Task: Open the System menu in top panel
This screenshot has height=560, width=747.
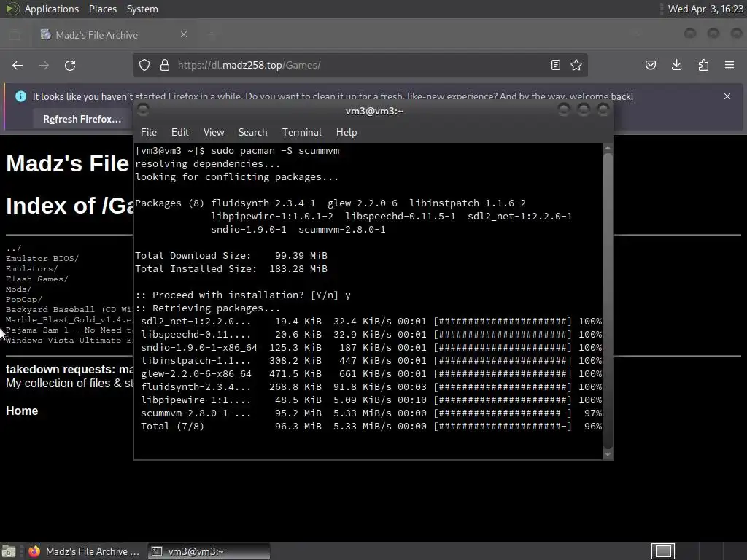Action: pyautogui.click(x=142, y=9)
